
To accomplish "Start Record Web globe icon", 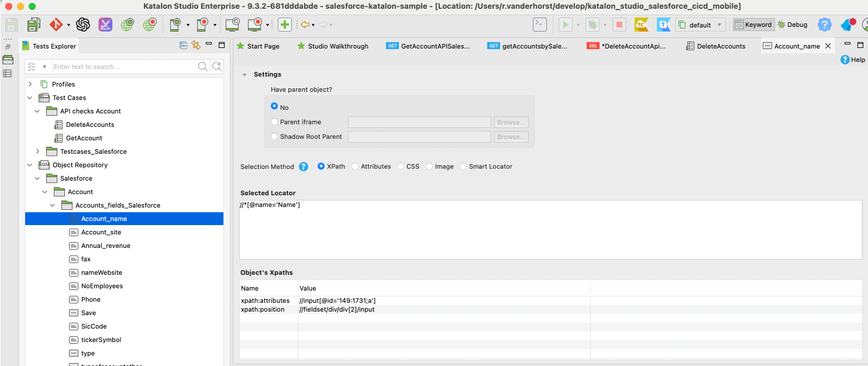I will coord(150,25).
